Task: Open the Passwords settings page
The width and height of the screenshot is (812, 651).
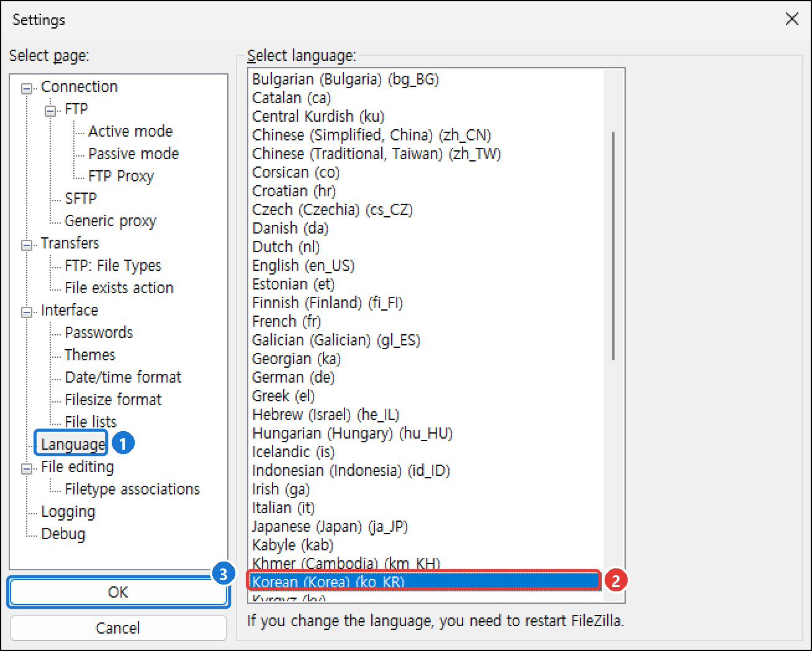Action: click(99, 332)
